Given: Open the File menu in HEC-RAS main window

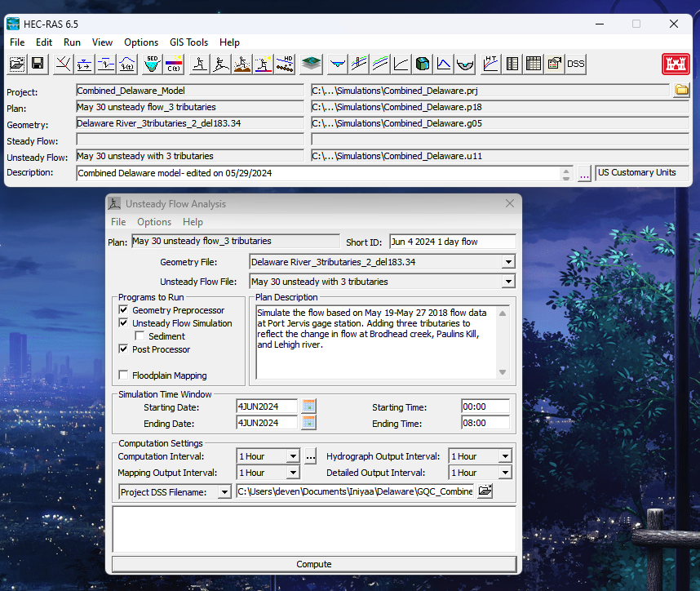Looking at the screenshot, I should [17, 42].
